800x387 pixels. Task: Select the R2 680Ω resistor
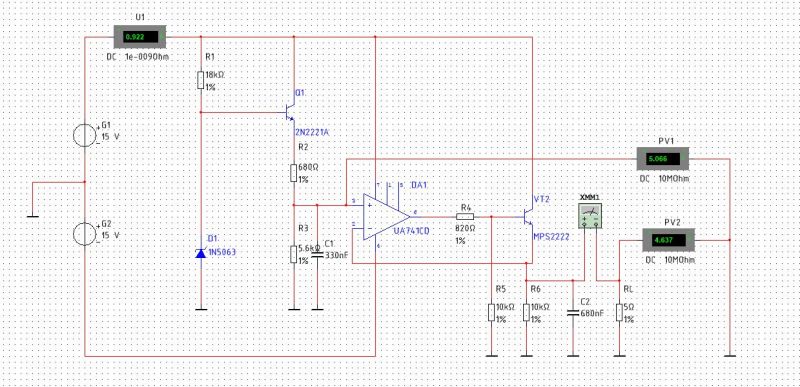coord(294,173)
